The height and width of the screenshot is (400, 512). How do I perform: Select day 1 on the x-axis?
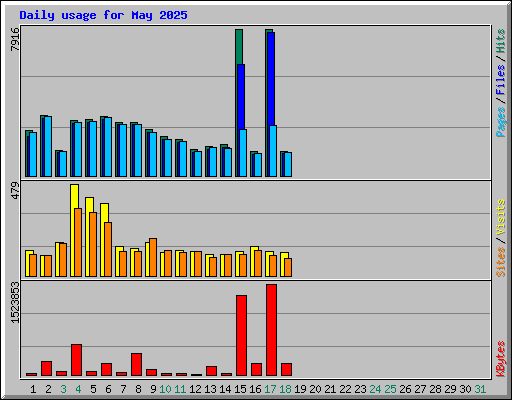33,389
